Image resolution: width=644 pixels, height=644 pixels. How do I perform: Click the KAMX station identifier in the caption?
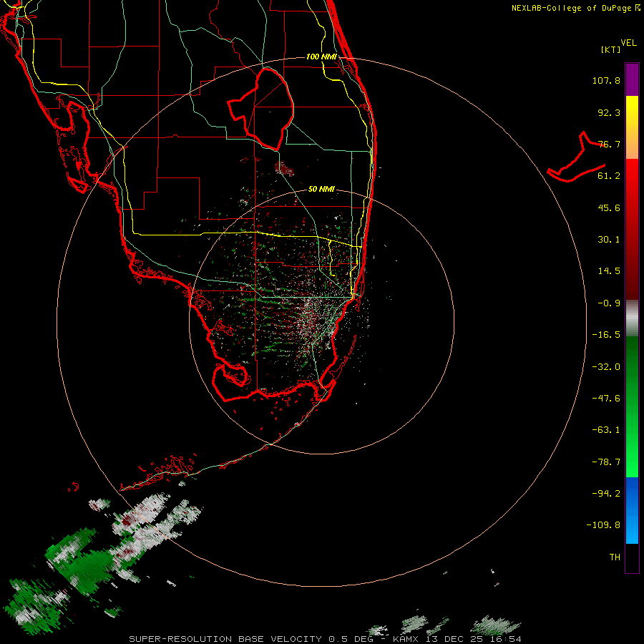point(406,639)
